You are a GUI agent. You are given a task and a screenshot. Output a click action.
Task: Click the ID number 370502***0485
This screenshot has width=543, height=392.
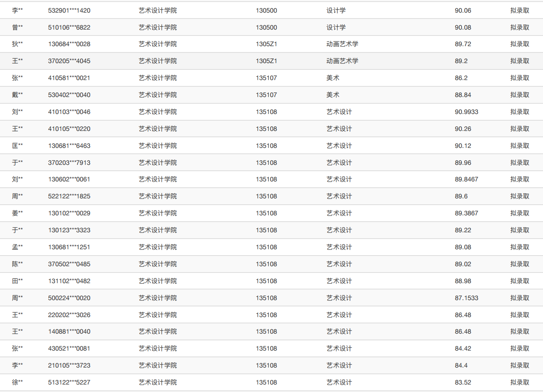(x=69, y=264)
